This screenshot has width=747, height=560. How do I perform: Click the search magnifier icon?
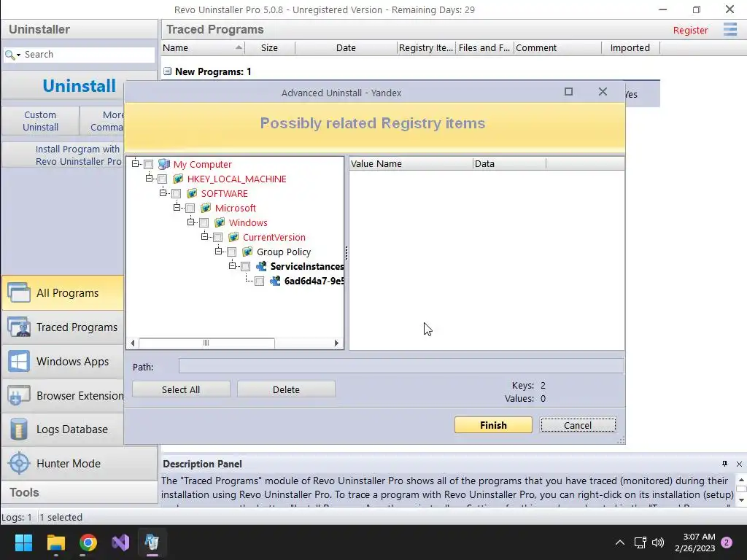(x=9, y=55)
